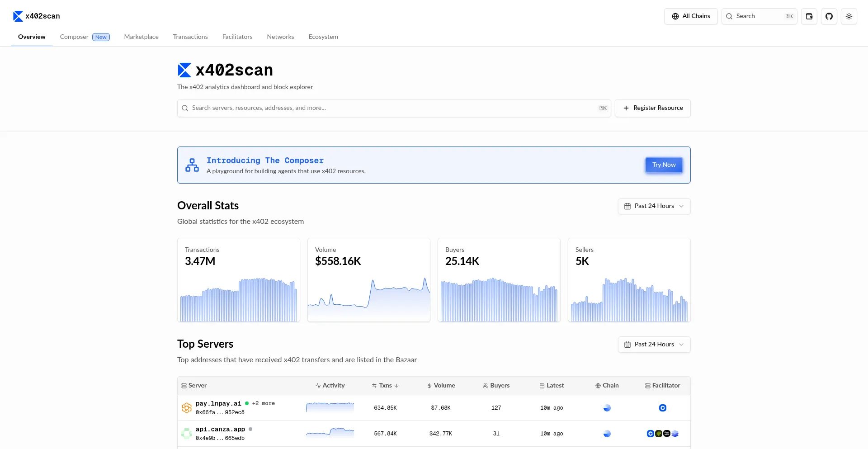
Task: Open the wallet icon button
Action: coord(809,16)
